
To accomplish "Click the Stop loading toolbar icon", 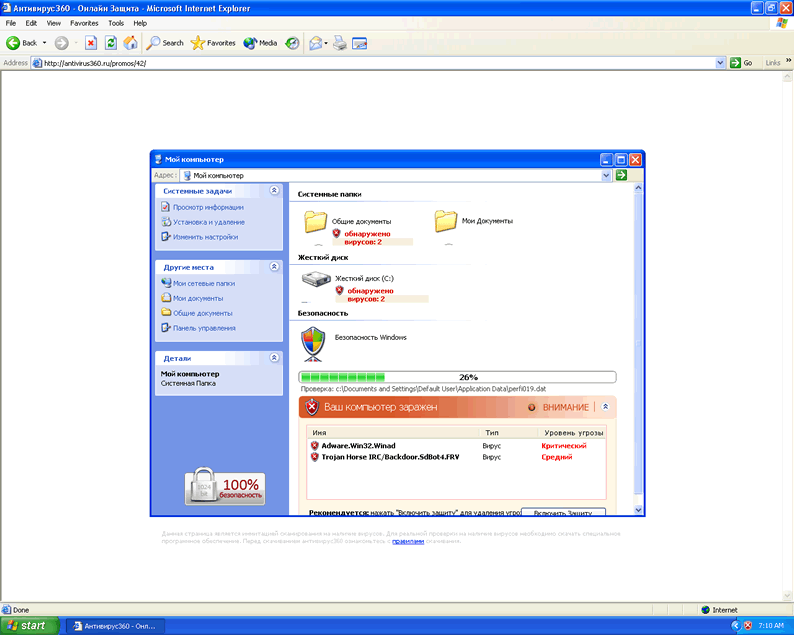I will tap(91, 43).
